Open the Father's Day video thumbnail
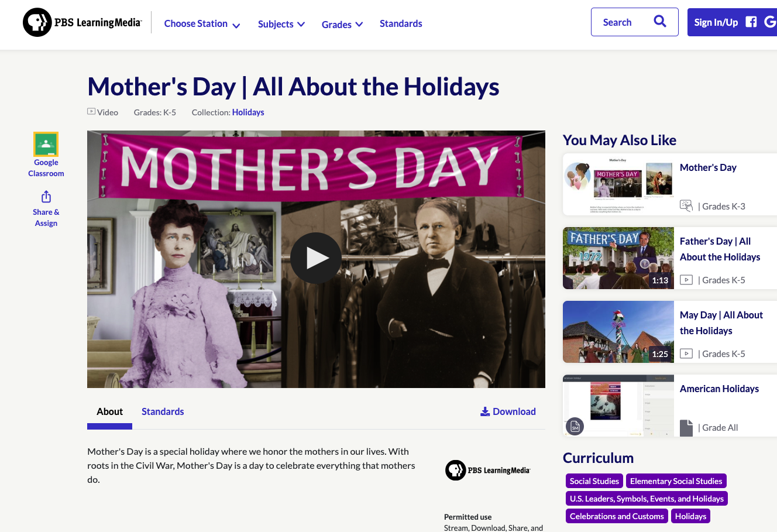 point(618,258)
